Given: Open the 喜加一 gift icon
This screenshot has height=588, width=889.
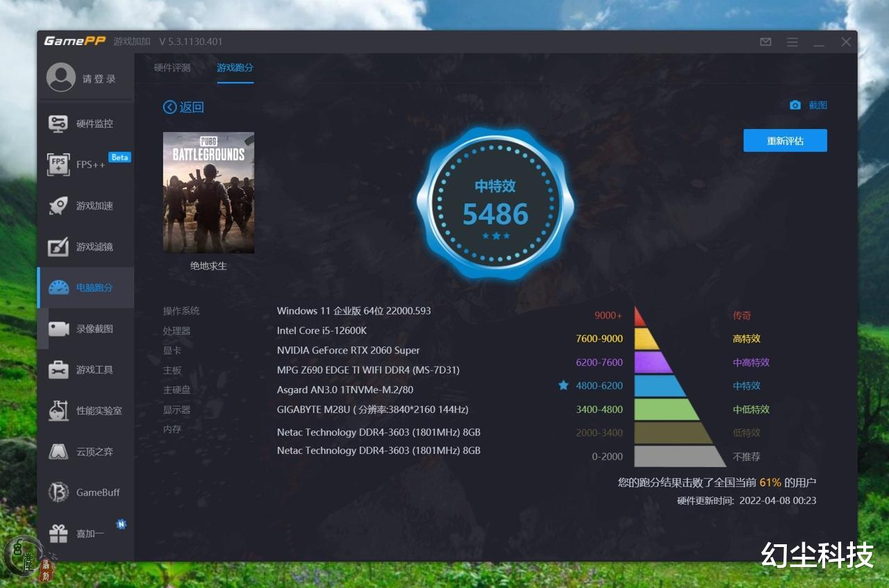Looking at the screenshot, I should tap(58, 533).
